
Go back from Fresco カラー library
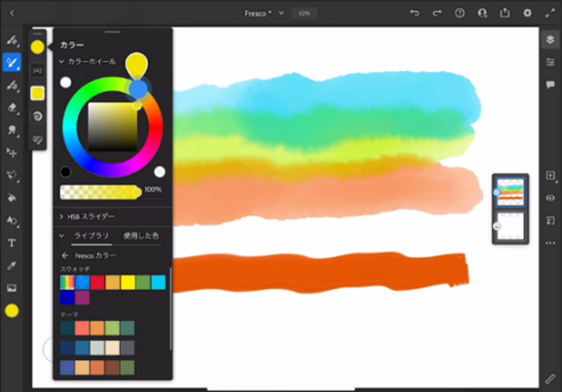(x=65, y=255)
